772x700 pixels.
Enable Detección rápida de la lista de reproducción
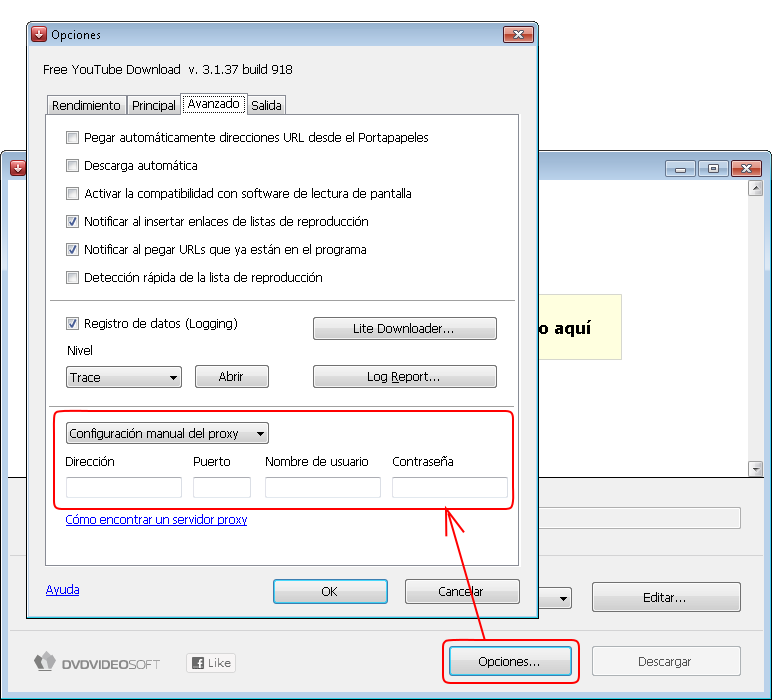coord(72,278)
